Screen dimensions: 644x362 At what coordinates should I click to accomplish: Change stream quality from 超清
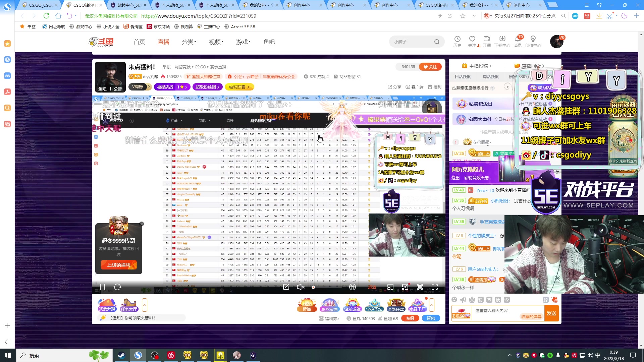coord(372,287)
